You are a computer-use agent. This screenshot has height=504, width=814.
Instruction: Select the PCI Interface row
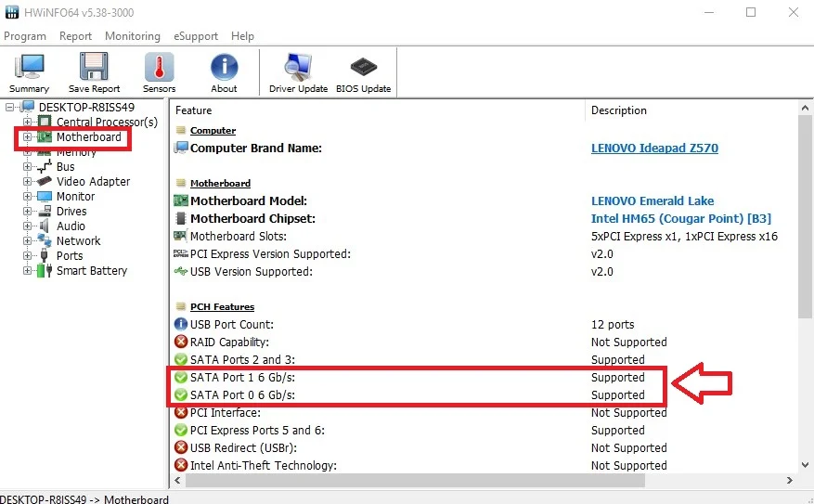coord(485,413)
